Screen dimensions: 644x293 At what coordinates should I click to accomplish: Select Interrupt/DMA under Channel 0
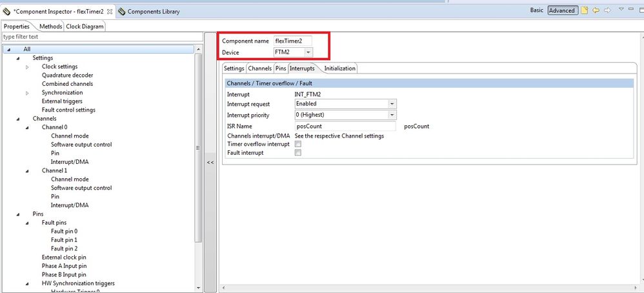(70, 162)
